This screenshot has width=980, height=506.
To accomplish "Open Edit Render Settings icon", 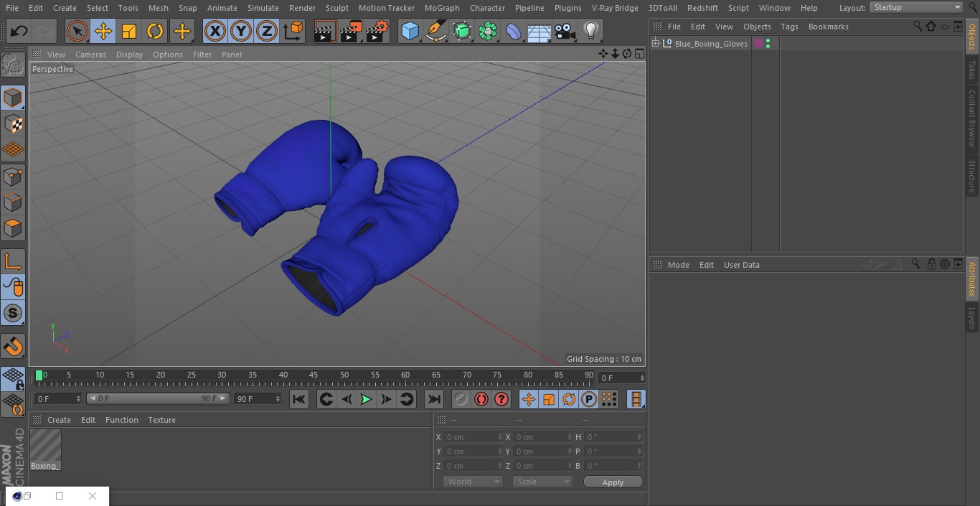I will click(x=377, y=31).
